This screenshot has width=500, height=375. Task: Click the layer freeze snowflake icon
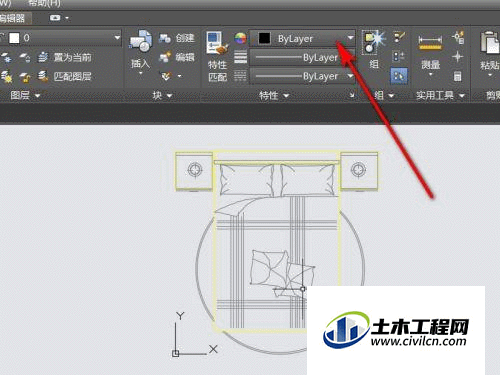point(7,58)
